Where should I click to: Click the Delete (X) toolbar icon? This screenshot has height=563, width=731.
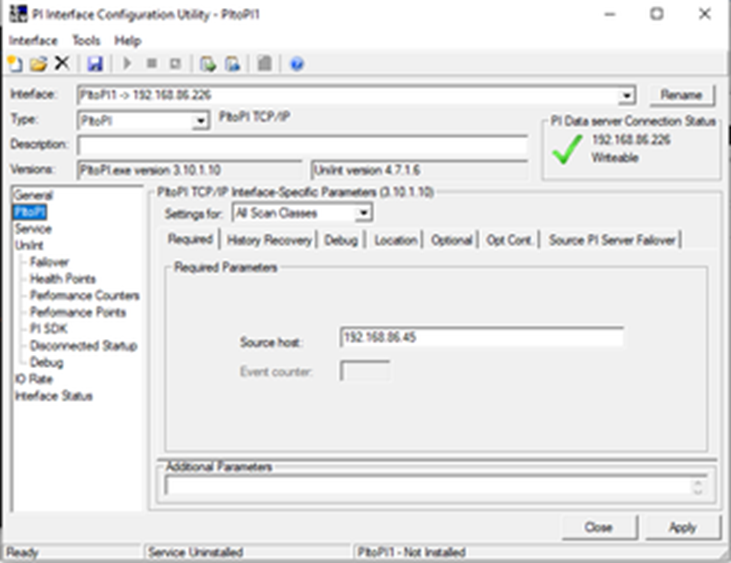(62, 63)
